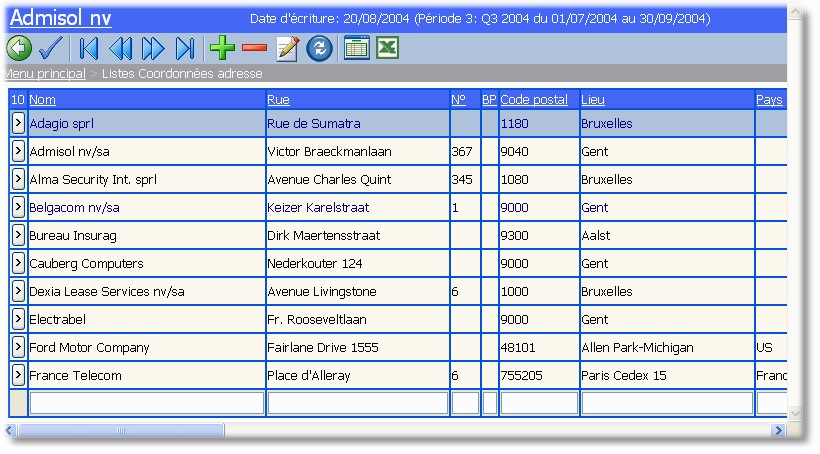This screenshot has width=820, height=454.
Task: Sort by Nom column header
Action: (42, 99)
